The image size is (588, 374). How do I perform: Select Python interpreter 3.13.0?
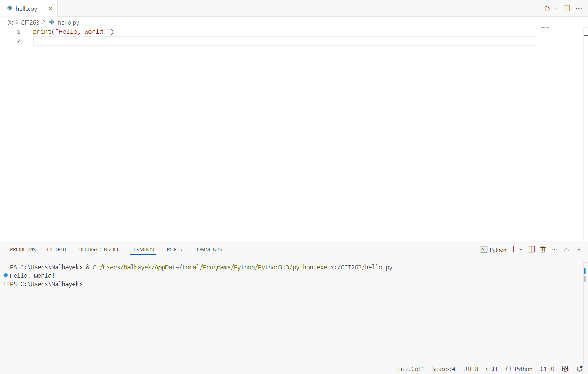(x=547, y=369)
